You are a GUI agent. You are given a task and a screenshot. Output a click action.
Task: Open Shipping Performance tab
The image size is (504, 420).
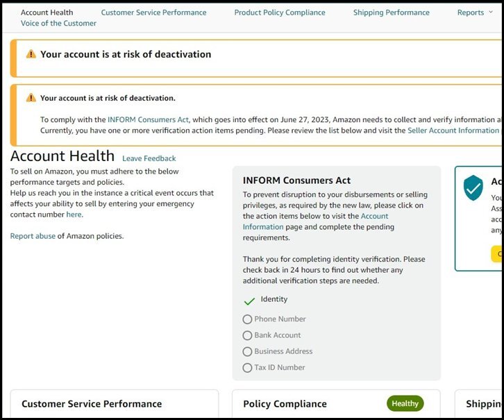[x=391, y=12]
